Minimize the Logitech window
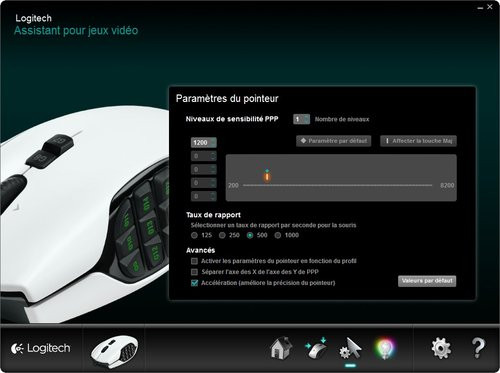This screenshot has width=500, height=373. tap(480, 7)
